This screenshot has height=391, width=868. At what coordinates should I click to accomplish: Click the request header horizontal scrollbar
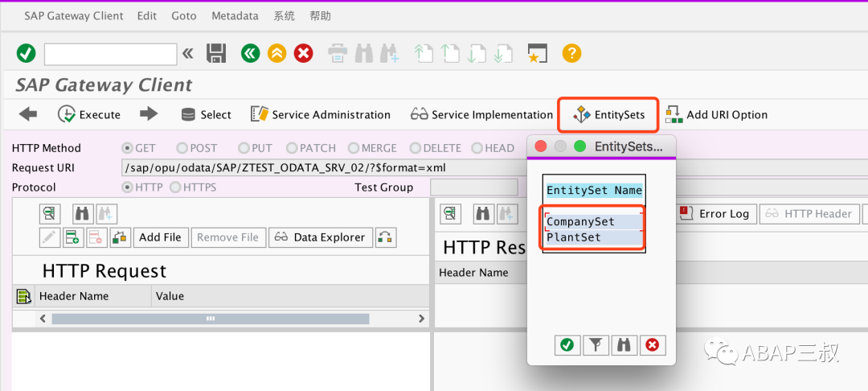pos(211,319)
